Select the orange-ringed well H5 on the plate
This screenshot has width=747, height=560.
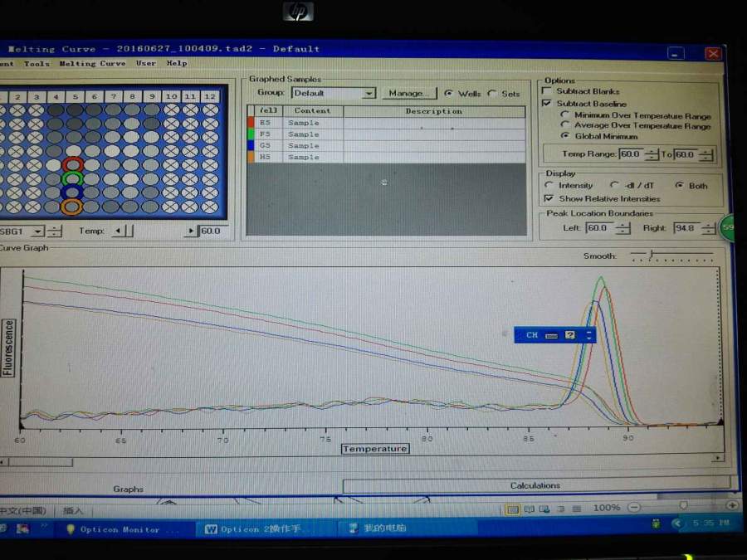72,207
